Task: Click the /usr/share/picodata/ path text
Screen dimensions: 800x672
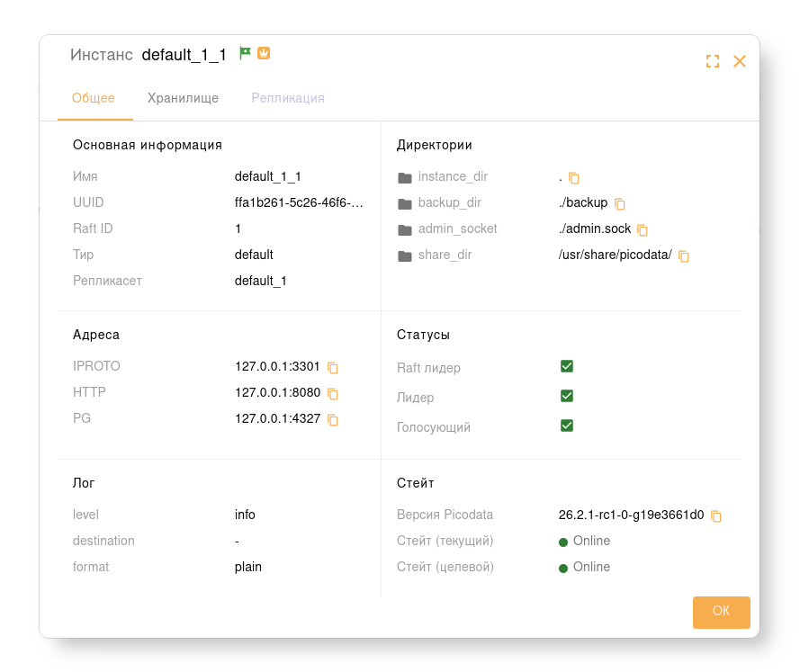Action: tap(616, 255)
